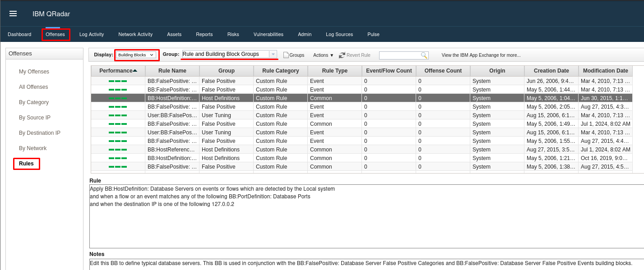Open the Log Sources tab

click(339, 34)
